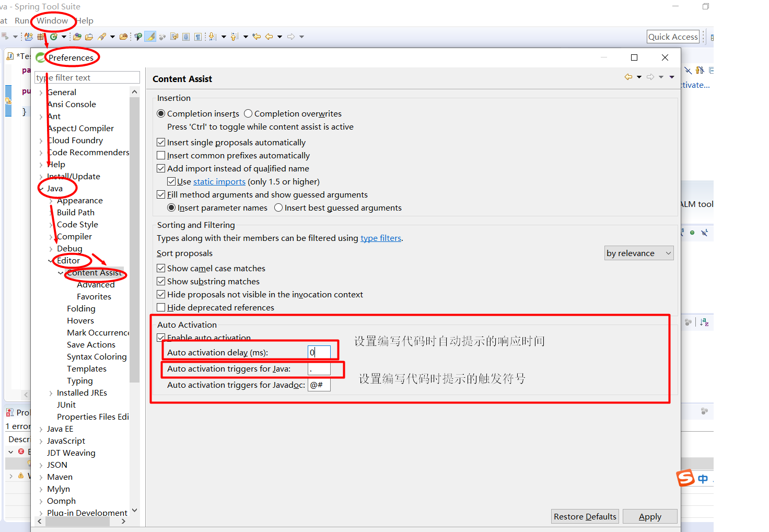Click Open Task folder icon

[89, 37]
